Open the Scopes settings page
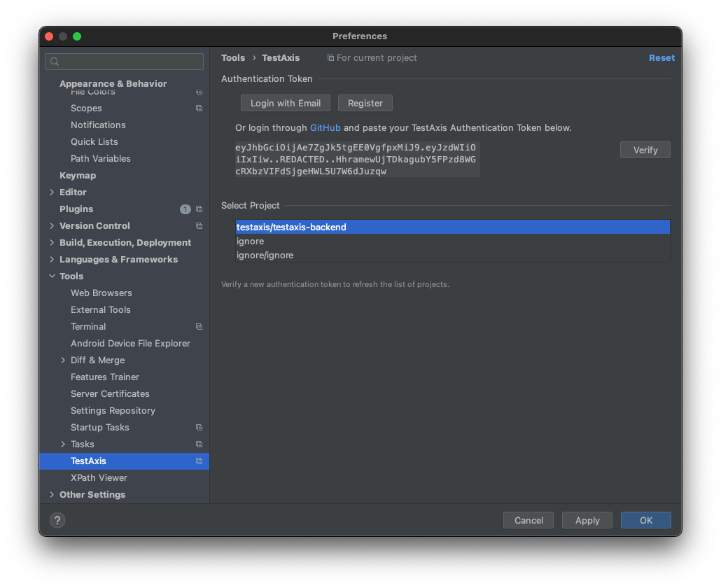721x588 pixels. (x=86, y=108)
